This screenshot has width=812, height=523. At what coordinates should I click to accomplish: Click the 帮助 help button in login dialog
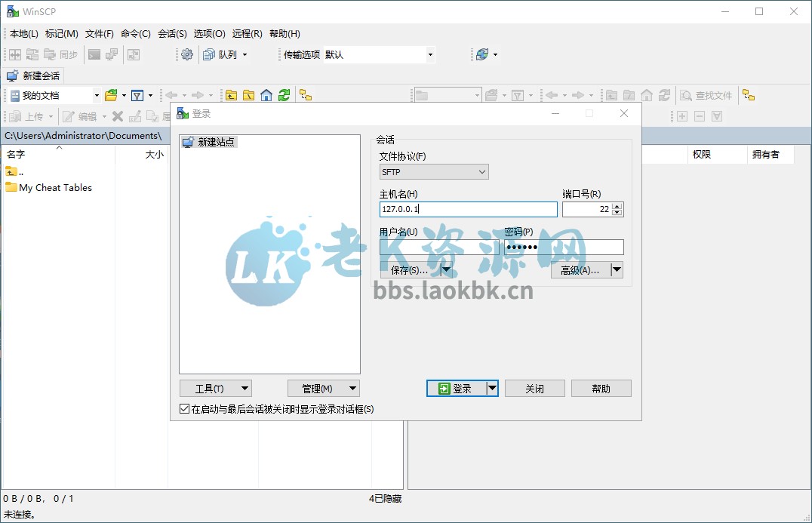[x=601, y=389]
